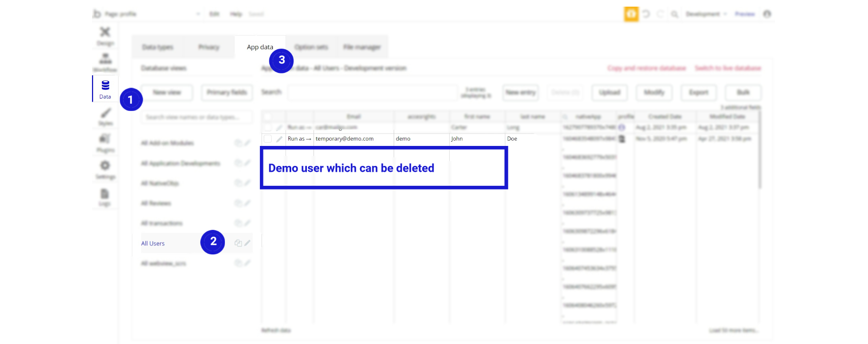
Task: Click the pencil edit icon on the temporary@demo.com row
Action: pyautogui.click(x=279, y=139)
